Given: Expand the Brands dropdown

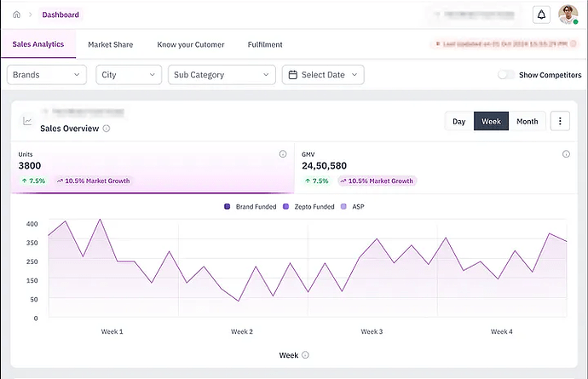Looking at the screenshot, I should [x=47, y=75].
